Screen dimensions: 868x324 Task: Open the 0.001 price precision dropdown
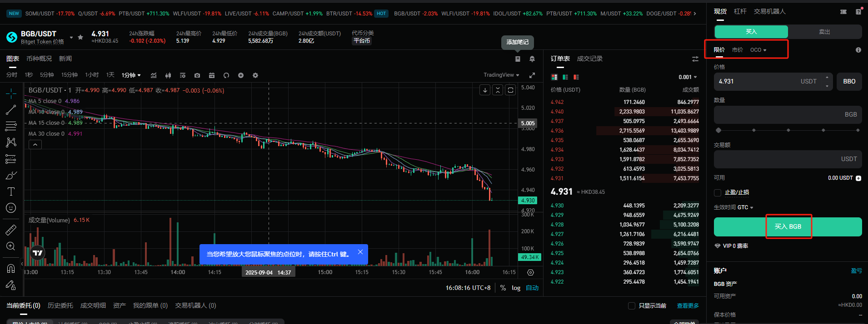click(x=688, y=77)
